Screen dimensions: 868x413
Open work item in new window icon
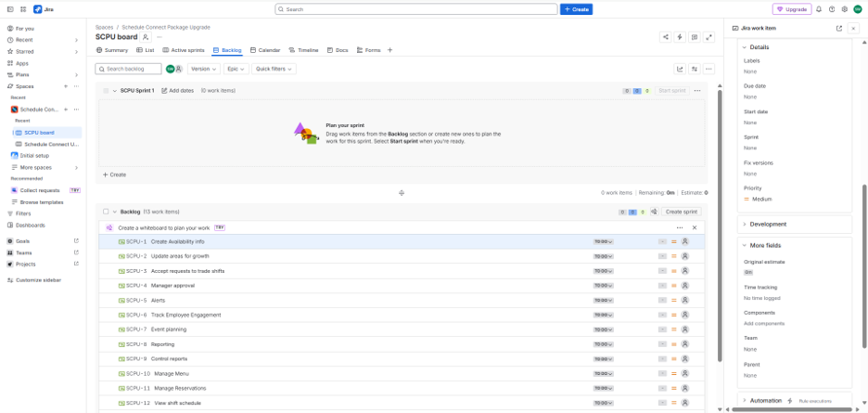click(839, 28)
